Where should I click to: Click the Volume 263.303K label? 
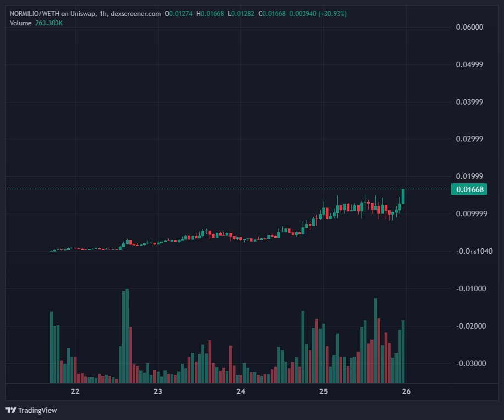(36, 23)
